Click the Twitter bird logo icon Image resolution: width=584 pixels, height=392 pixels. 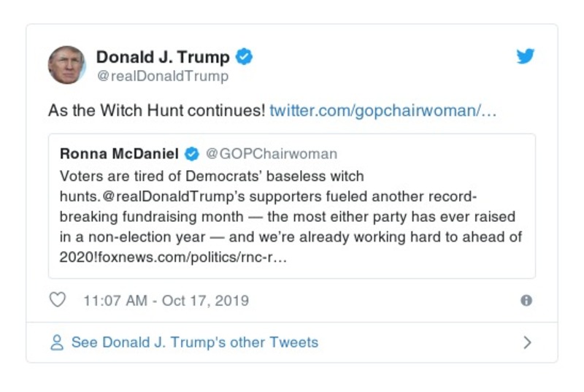(526, 57)
